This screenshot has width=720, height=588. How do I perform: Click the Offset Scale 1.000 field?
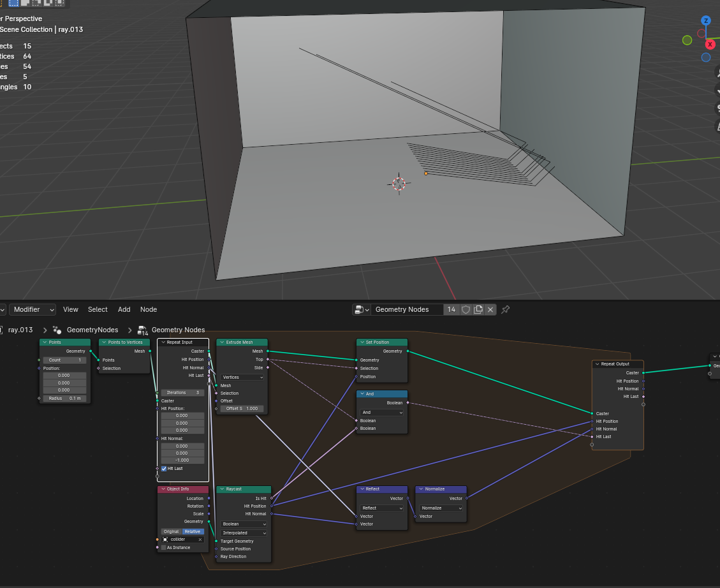[x=242, y=409]
